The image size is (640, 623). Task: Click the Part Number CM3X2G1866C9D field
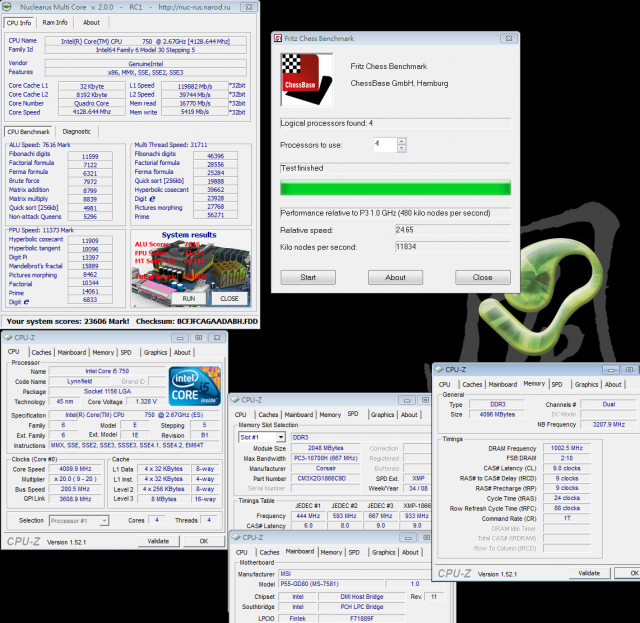[325, 478]
